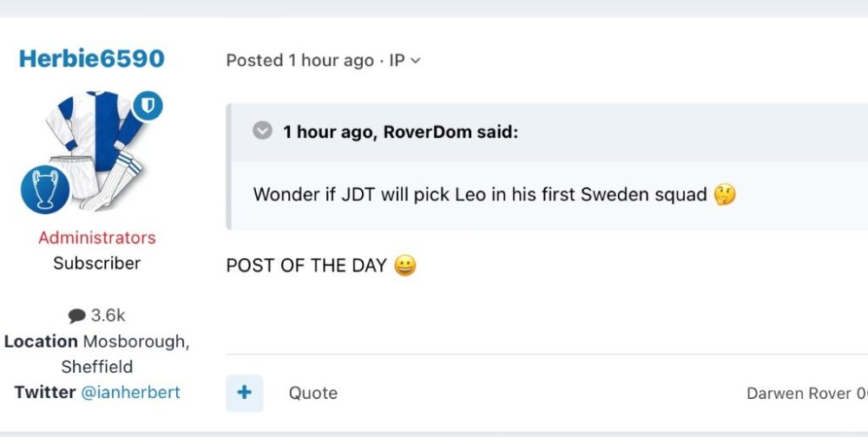Click the blue trophy rank badge

[44, 189]
